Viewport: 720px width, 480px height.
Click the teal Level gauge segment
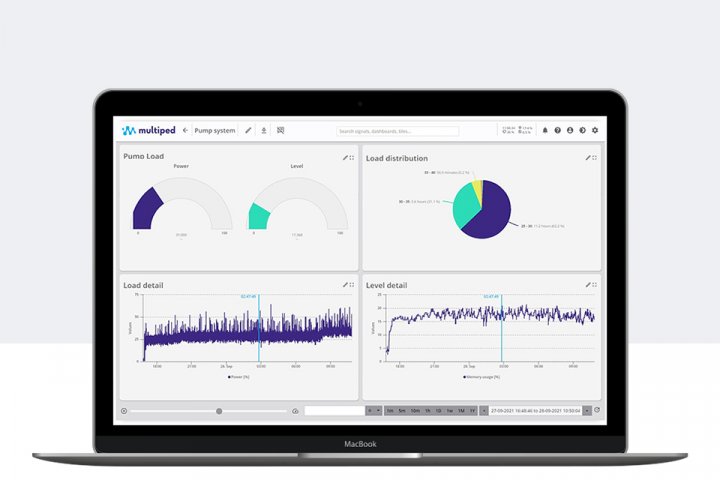[259, 217]
